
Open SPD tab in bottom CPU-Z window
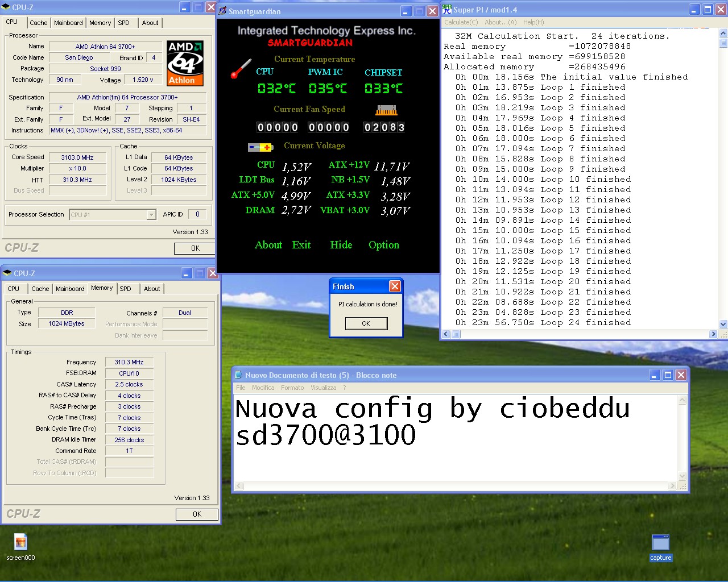click(126, 289)
